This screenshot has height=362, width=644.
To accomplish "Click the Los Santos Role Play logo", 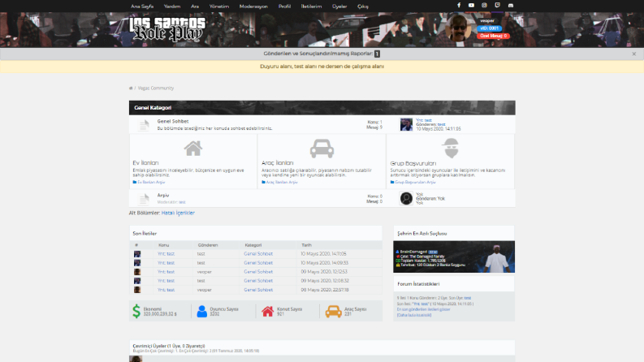I will tap(167, 29).
